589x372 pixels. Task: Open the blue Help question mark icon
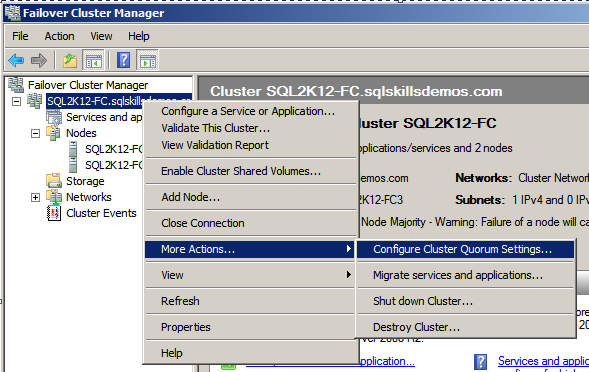tap(123, 60)
